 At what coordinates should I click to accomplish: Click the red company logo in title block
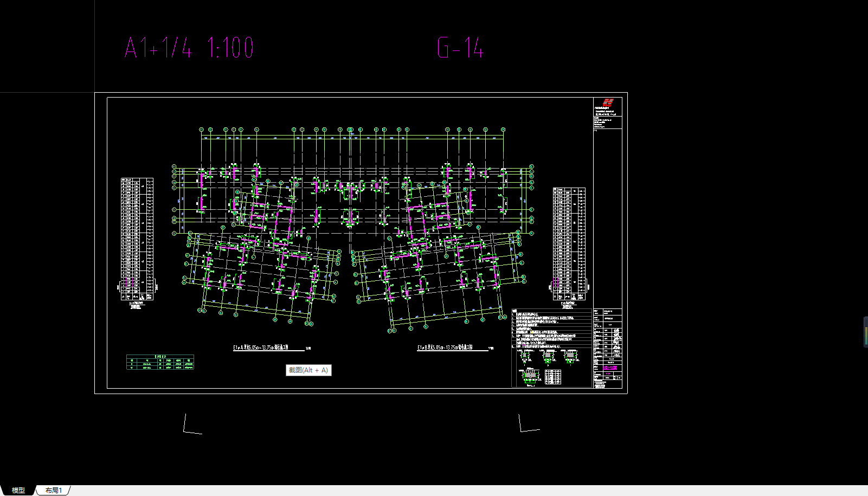608,102
